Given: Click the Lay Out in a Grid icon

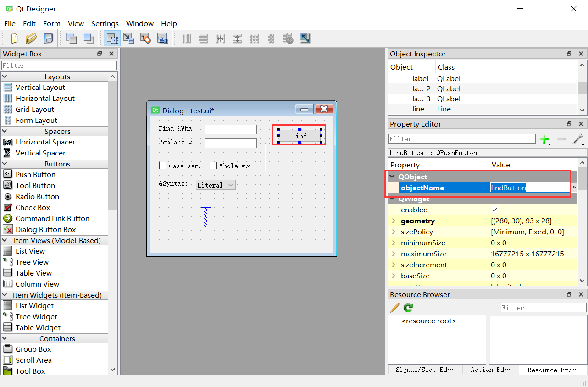Looking at the screenshot, I should coord(254,39).
